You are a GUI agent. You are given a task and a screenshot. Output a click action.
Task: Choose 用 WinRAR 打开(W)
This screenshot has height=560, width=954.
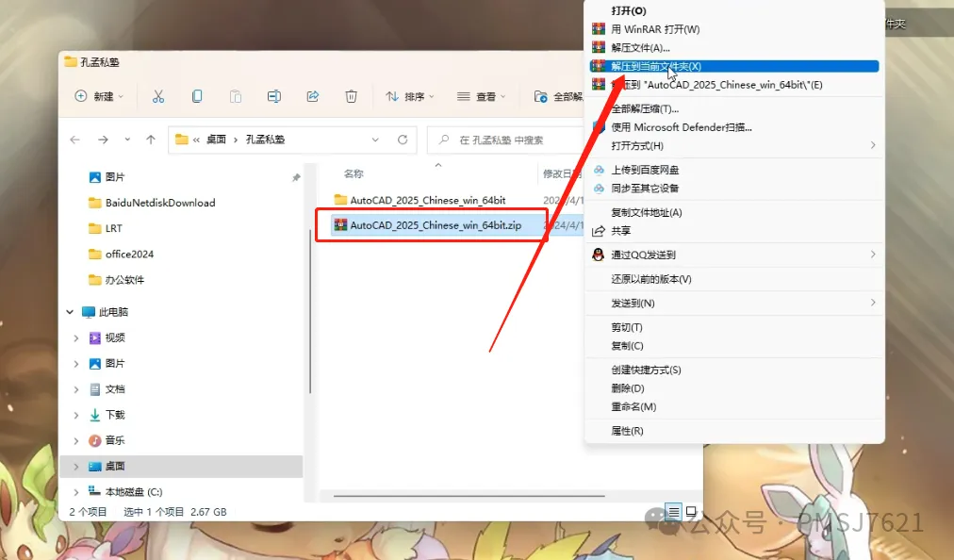click(x=734, y=29)
